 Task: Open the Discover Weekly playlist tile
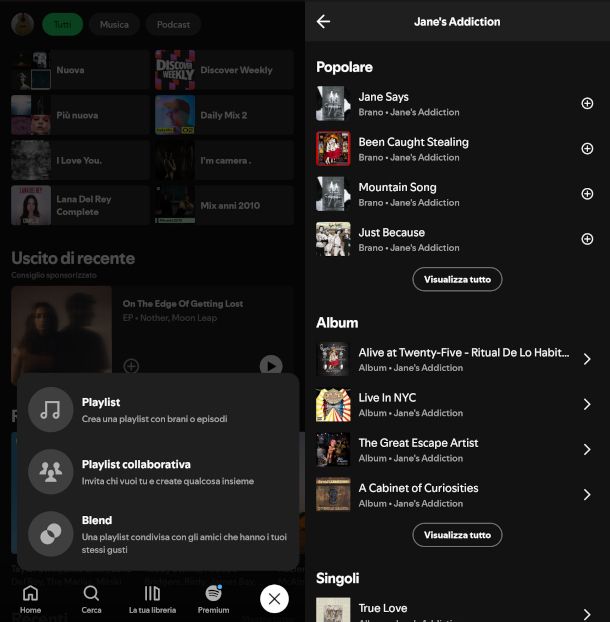(224, 70)
